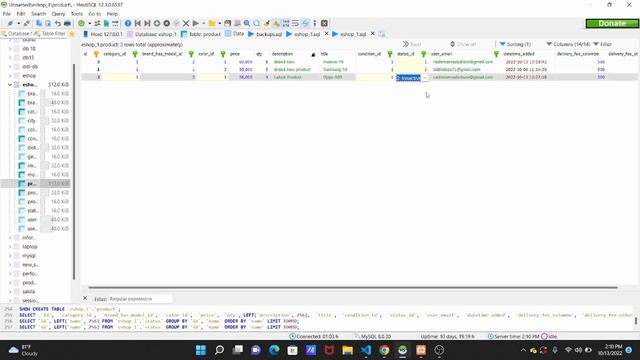Click the user manager icon in toolbar
The image size is (640, 360).
point(97,24)
